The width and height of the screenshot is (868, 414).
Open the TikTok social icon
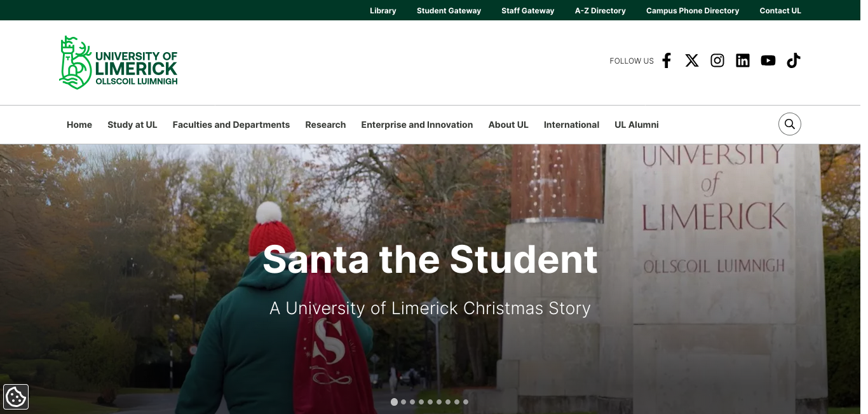794,60
